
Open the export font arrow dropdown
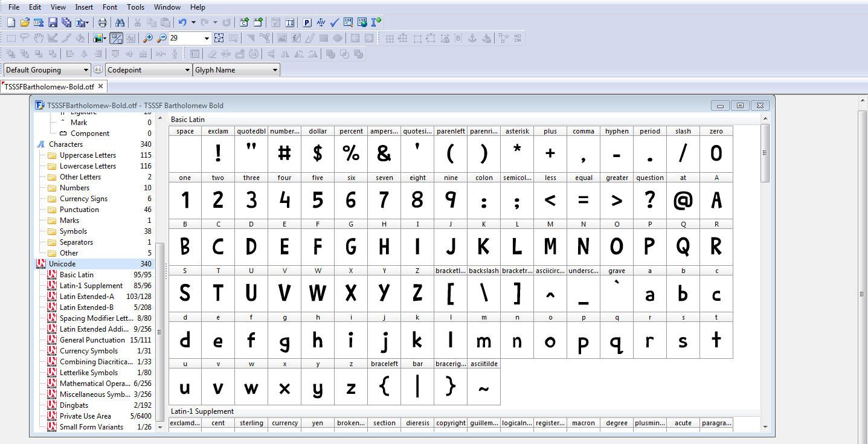88,22
